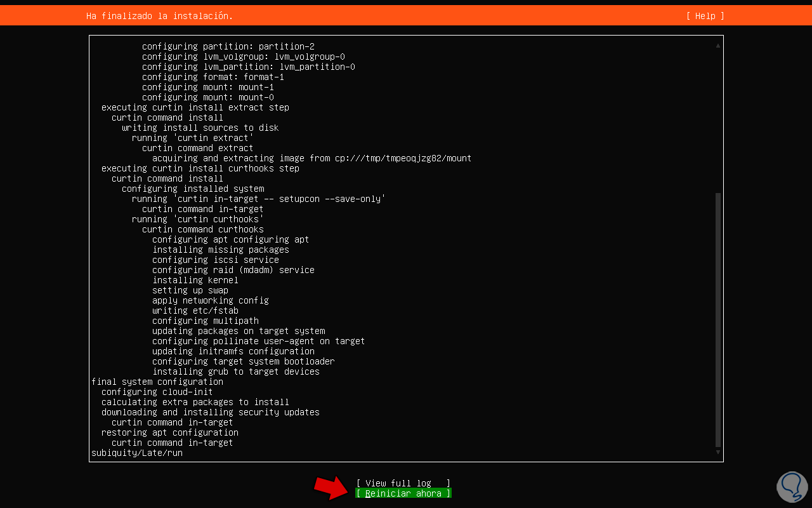Click the 'curtin command curthooks' line
This screenshot has width=812, height=508.
pos(203,229)
